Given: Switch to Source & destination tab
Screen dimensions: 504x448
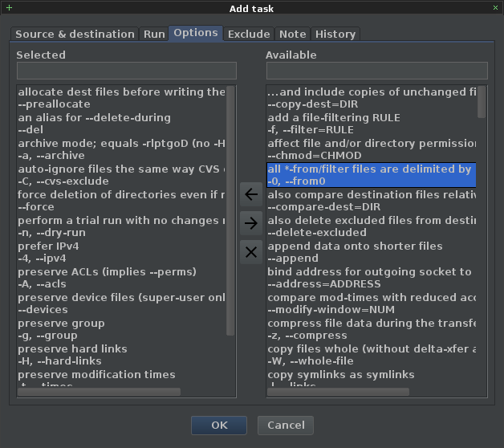Looking at the screenshot, I should 75,34.
